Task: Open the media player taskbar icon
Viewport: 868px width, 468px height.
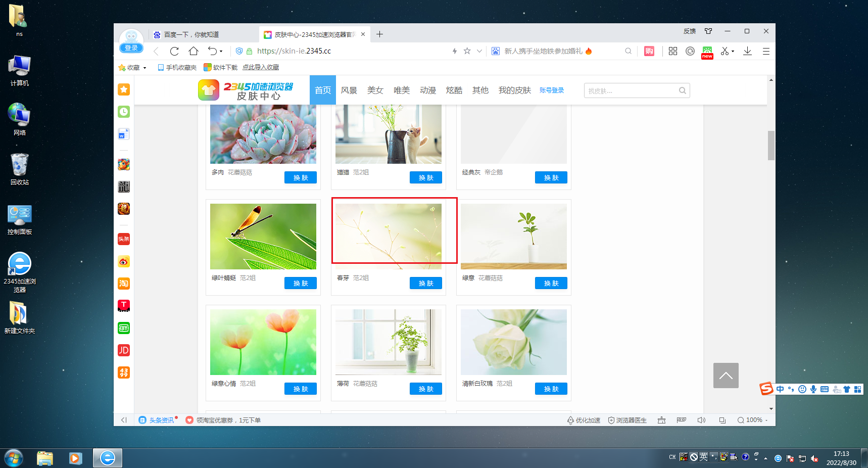Action: click(76, 458)
